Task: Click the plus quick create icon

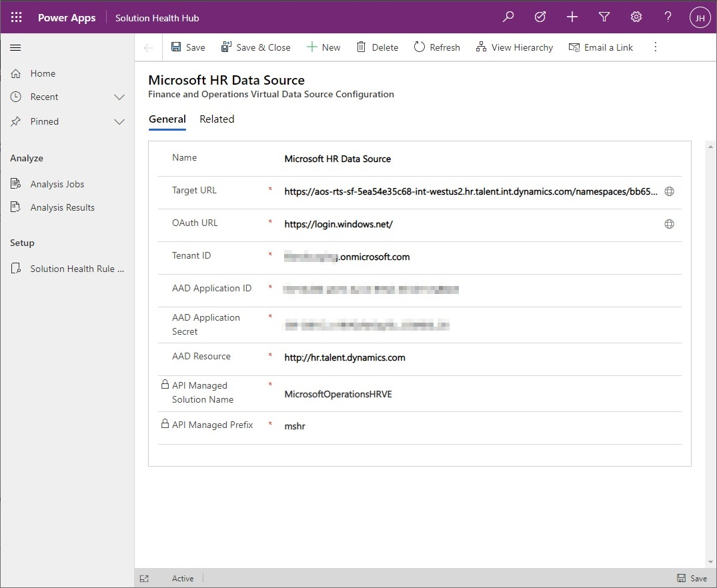Action: pyautogui.click(x=572, y=17)
